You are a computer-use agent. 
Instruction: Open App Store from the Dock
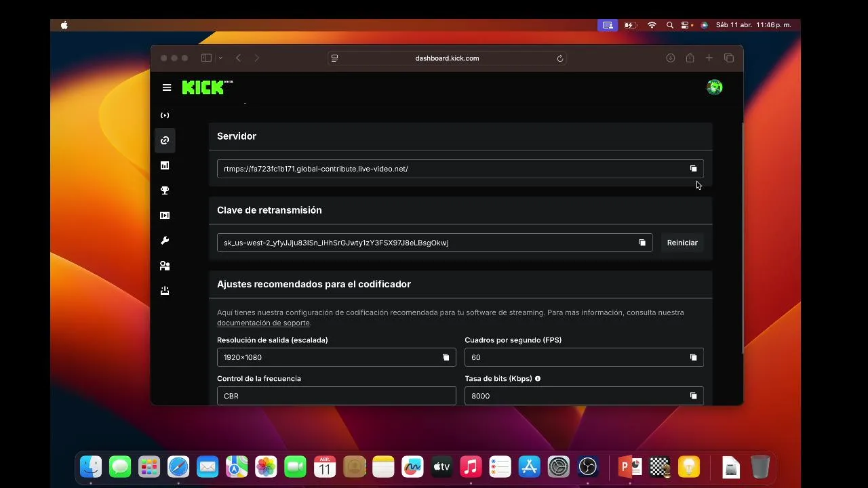(x=529, y=466)
